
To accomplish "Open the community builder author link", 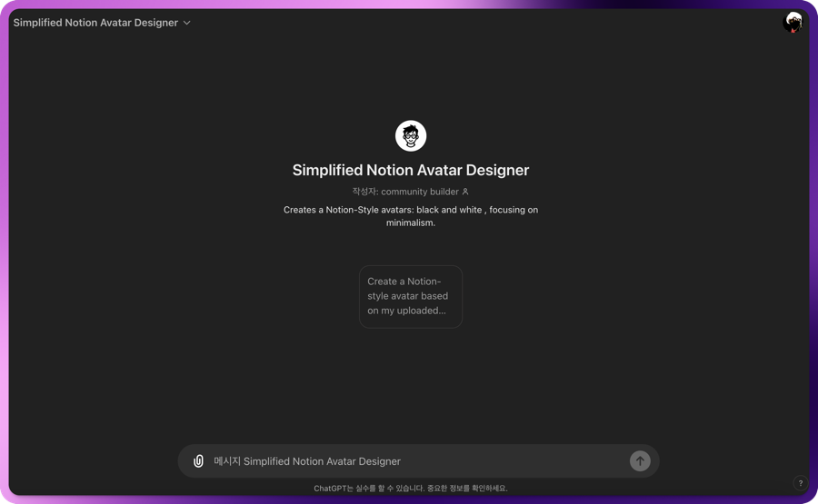I will pos(410,192).
